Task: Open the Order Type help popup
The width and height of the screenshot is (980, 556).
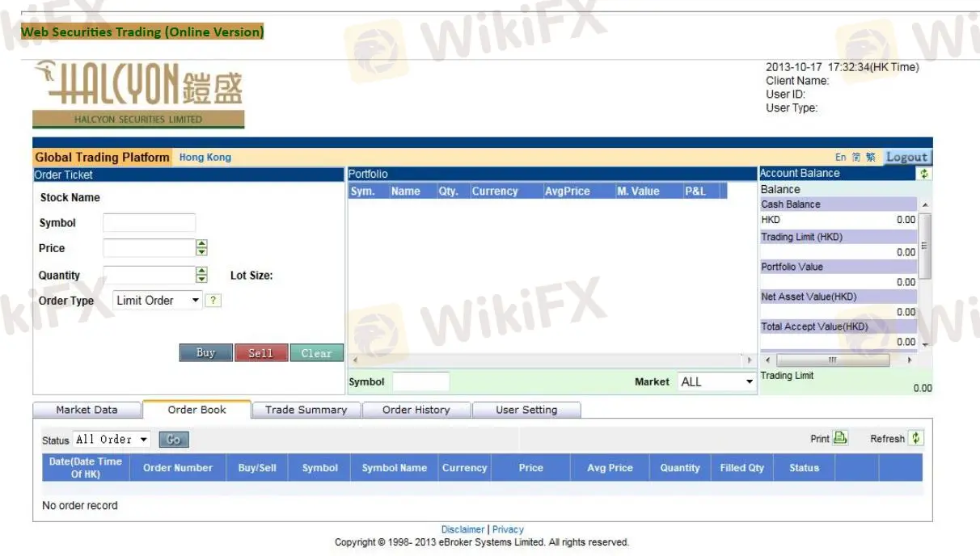Action: [213, 300]
